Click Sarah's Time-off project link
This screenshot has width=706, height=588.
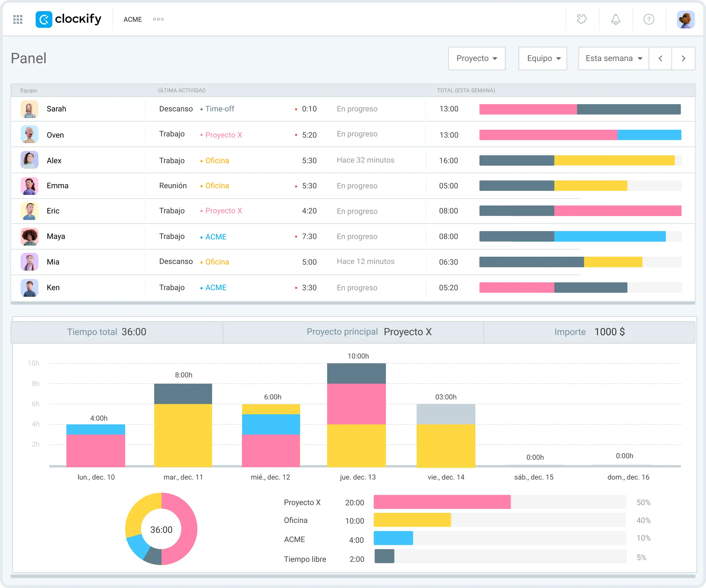tap(220, 109)
